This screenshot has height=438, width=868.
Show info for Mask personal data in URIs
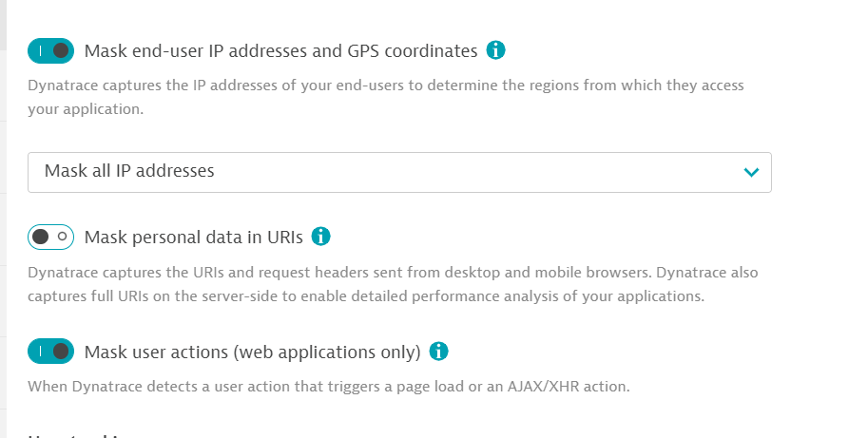tap(321, 237)
